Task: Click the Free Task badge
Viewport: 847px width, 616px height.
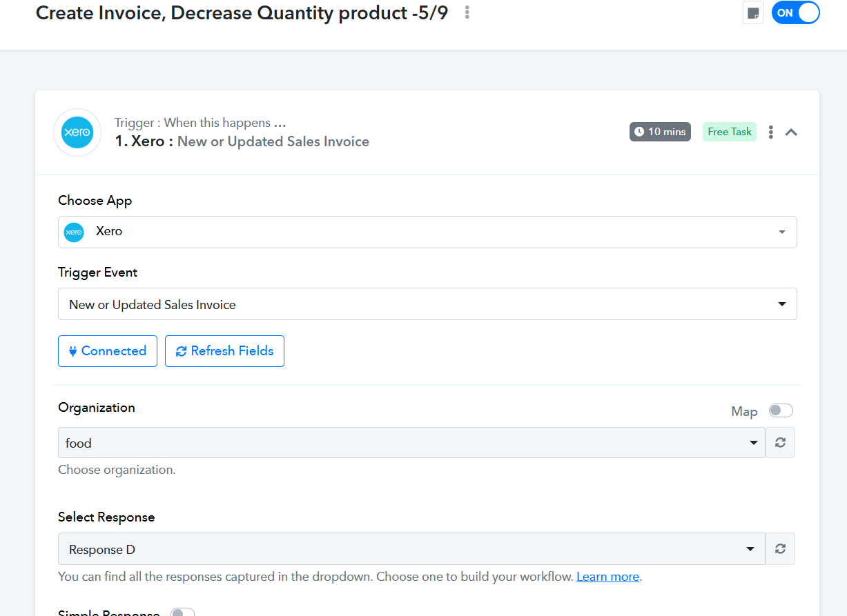Action: (730, 132)
